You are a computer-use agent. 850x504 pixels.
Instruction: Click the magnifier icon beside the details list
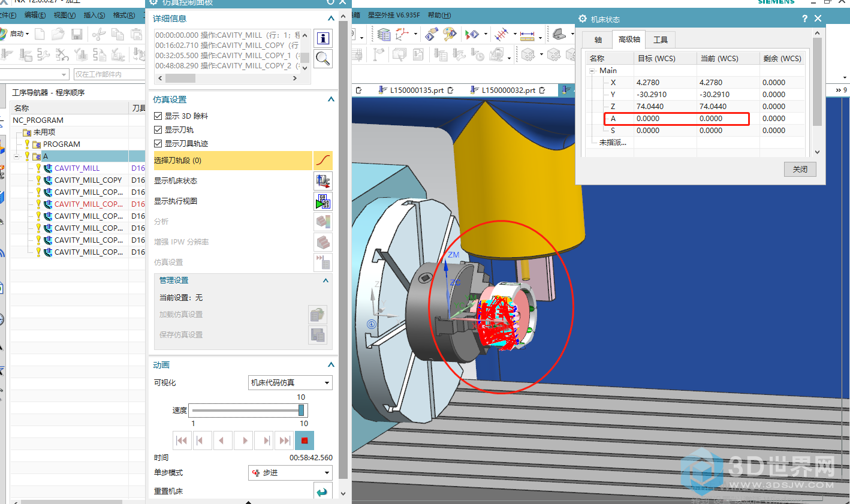(323, 59)
